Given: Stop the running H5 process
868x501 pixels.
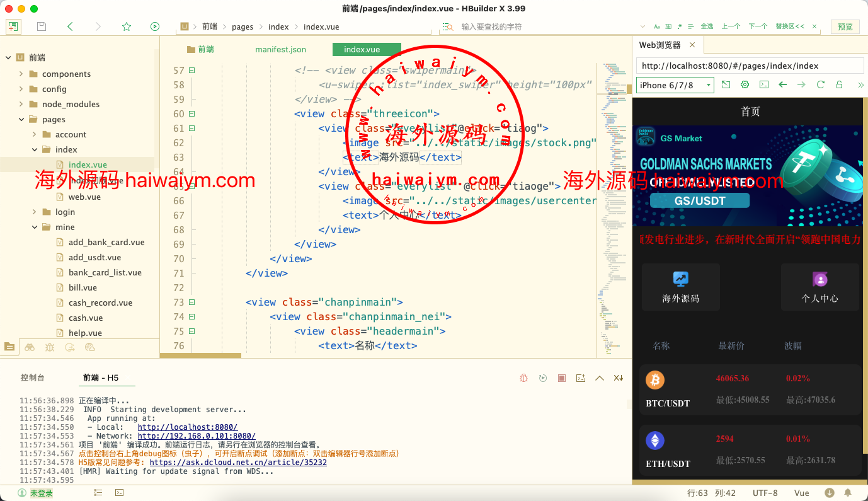Looking at the screenshot, I should click(x=562, y=378).
